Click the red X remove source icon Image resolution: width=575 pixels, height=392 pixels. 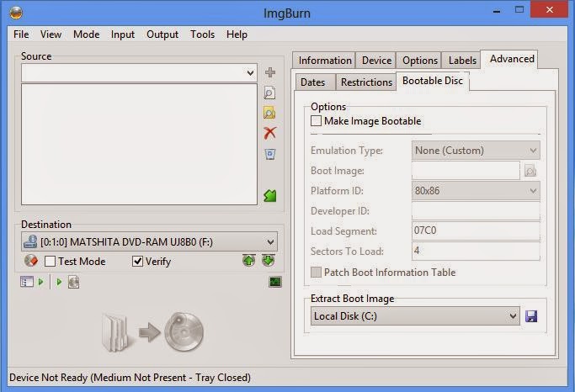click(x=270, y=133)
